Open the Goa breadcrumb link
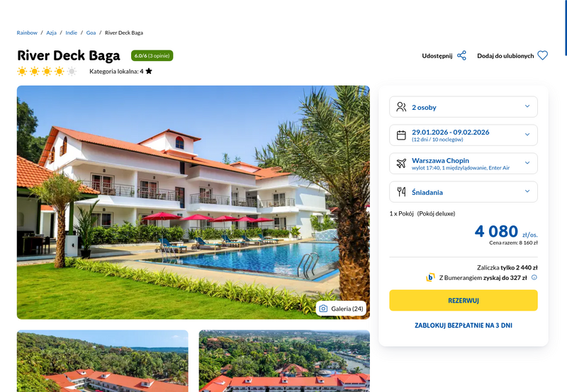 [91, 33]
